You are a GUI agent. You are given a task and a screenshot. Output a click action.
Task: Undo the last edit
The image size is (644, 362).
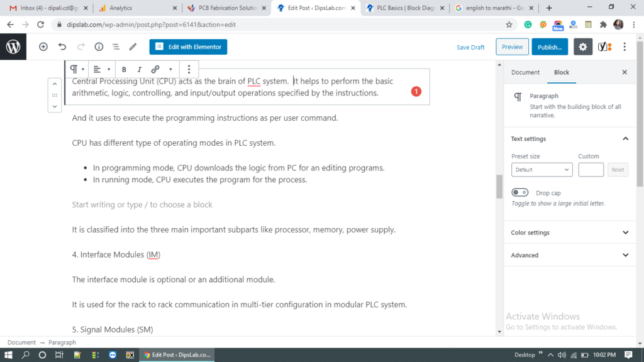[x=62, y=47]
